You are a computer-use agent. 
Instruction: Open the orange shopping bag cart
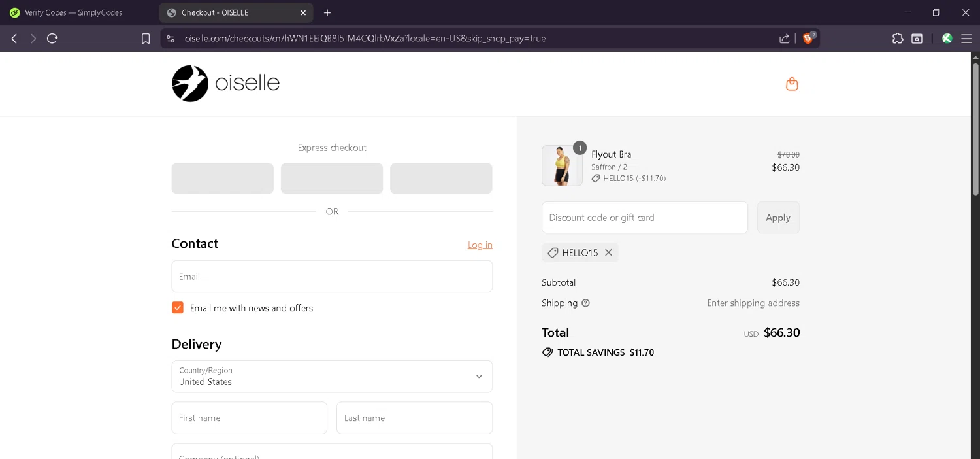coord(792,84)
